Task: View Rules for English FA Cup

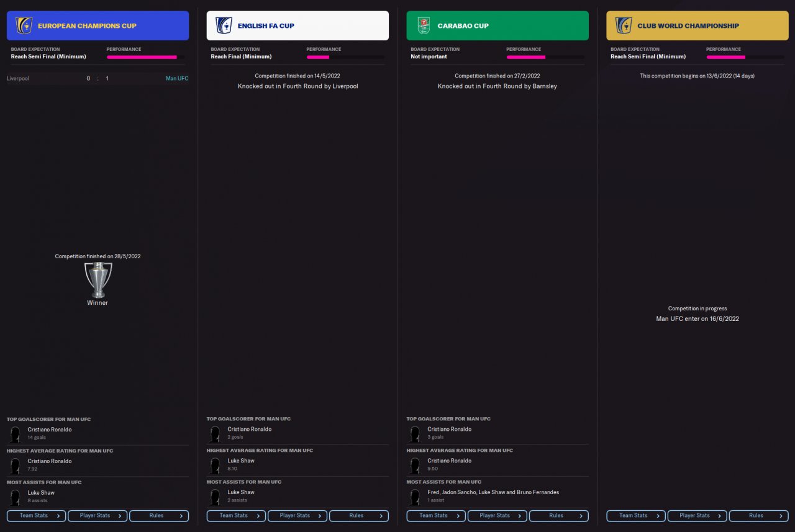Action: (x=359, y=516)
